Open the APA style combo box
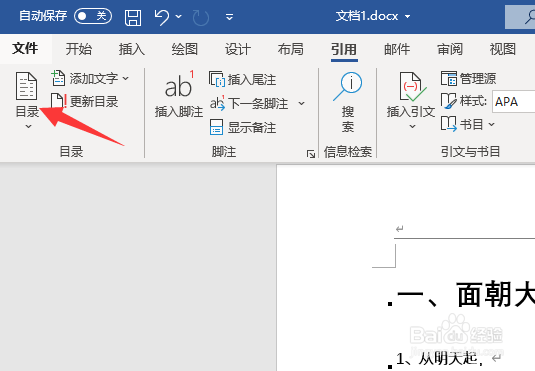 [514, 101]
